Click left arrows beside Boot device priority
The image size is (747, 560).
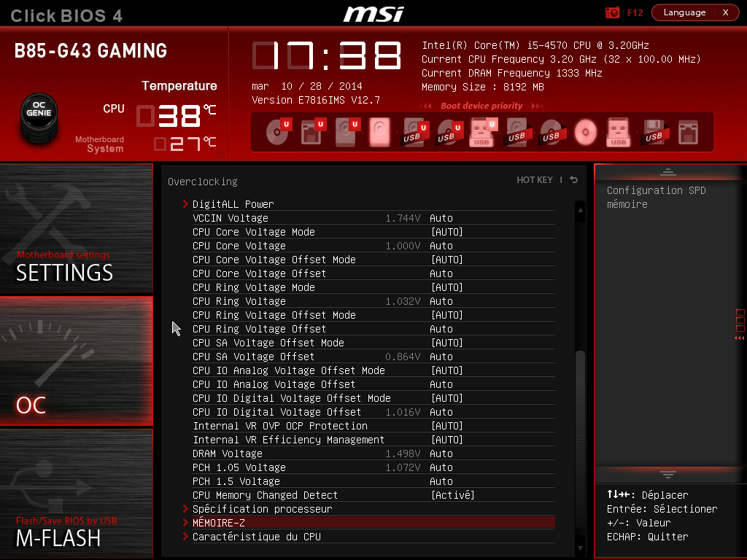pos(425,106)
